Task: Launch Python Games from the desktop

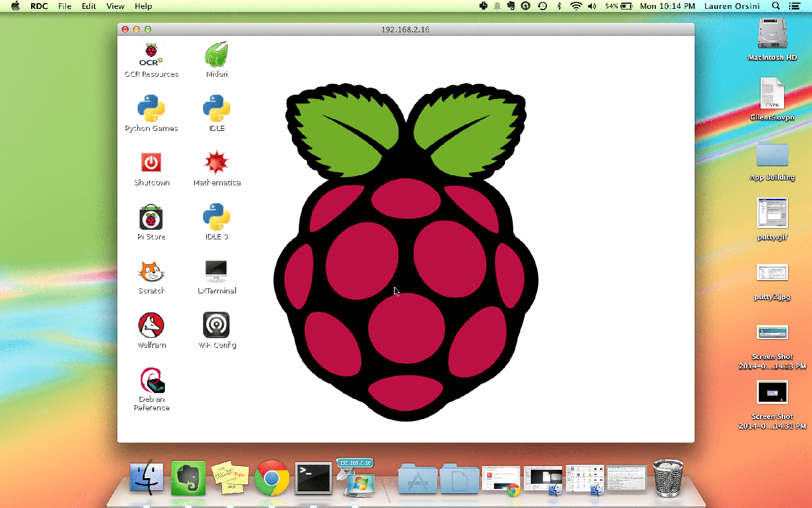Action: [151, 109]
